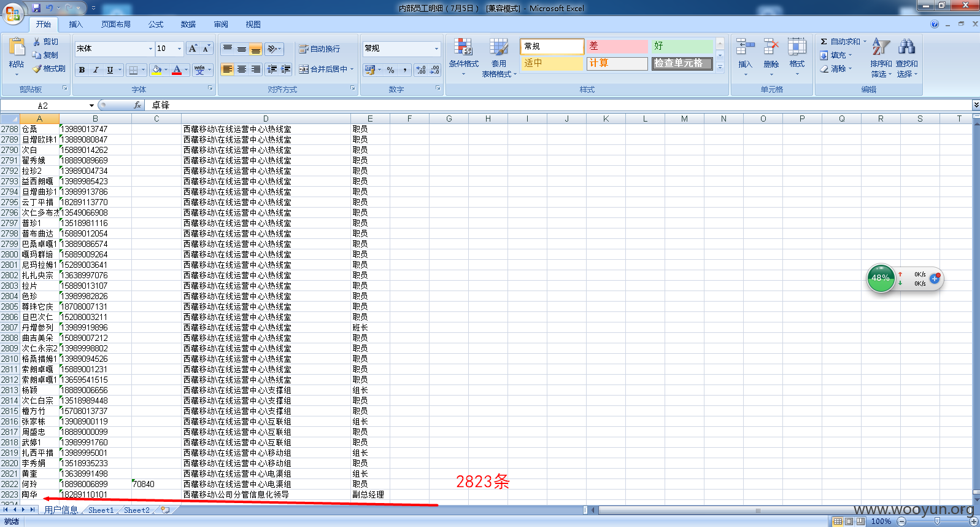Apply percent style to cells
This screenshot has width=980, height=527.
click(x=391, y=70)
